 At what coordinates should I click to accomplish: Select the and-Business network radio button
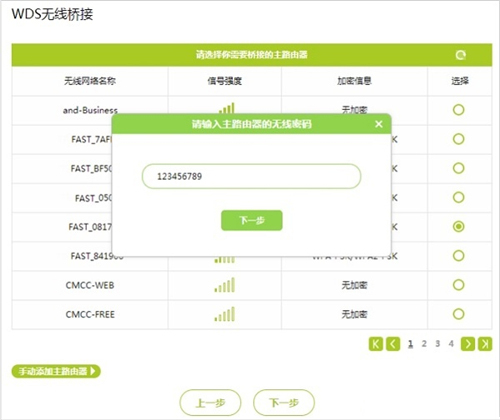click(459, 110)
